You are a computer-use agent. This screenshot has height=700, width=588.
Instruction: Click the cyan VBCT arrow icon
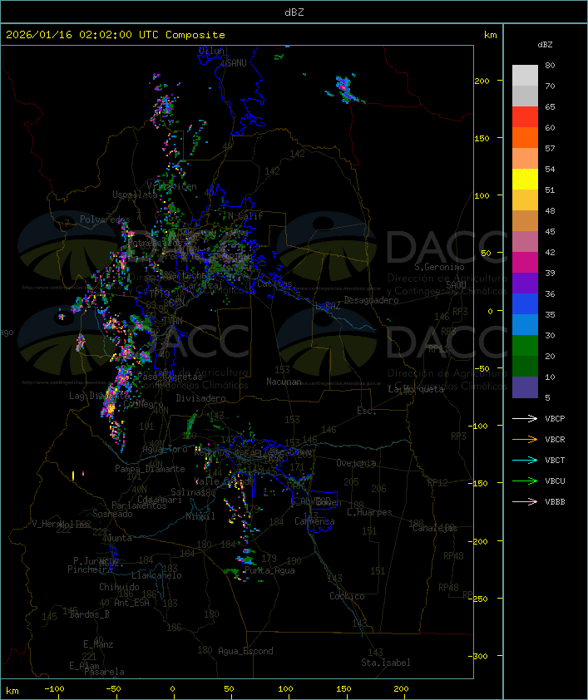coord(525,460)
